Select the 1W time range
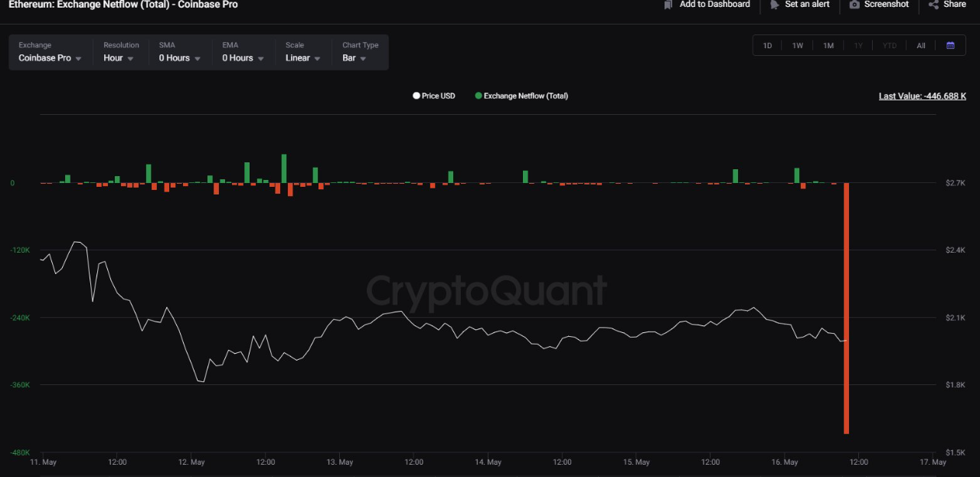 [x=798, y=45]
